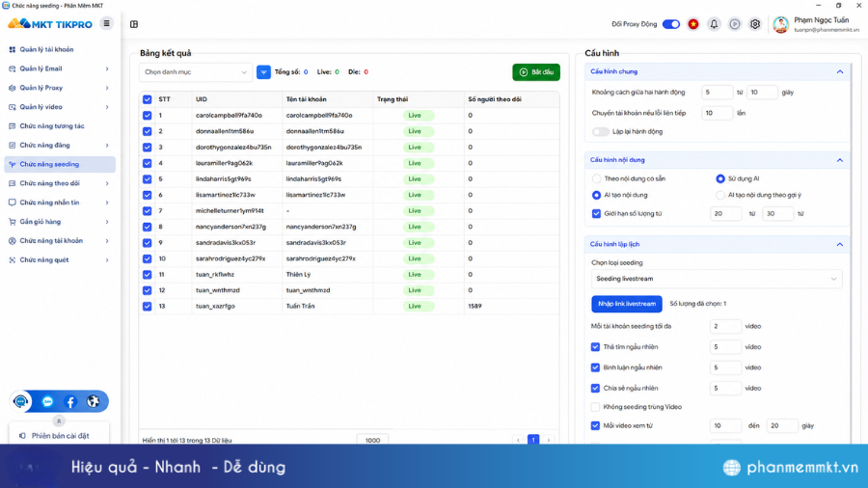868x488 pixels.
Task: Open the chat messenger icon in contact bar
Action: 47,402
